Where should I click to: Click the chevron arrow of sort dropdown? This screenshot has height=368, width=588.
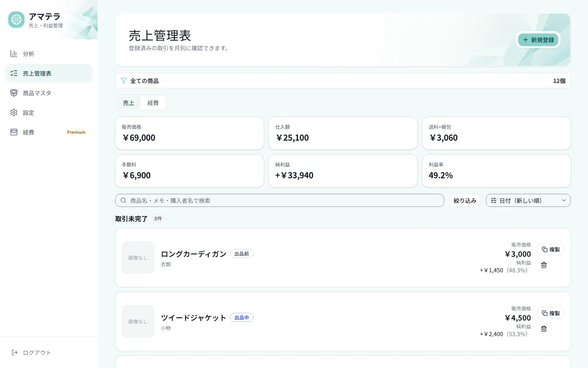pos(564,200)
